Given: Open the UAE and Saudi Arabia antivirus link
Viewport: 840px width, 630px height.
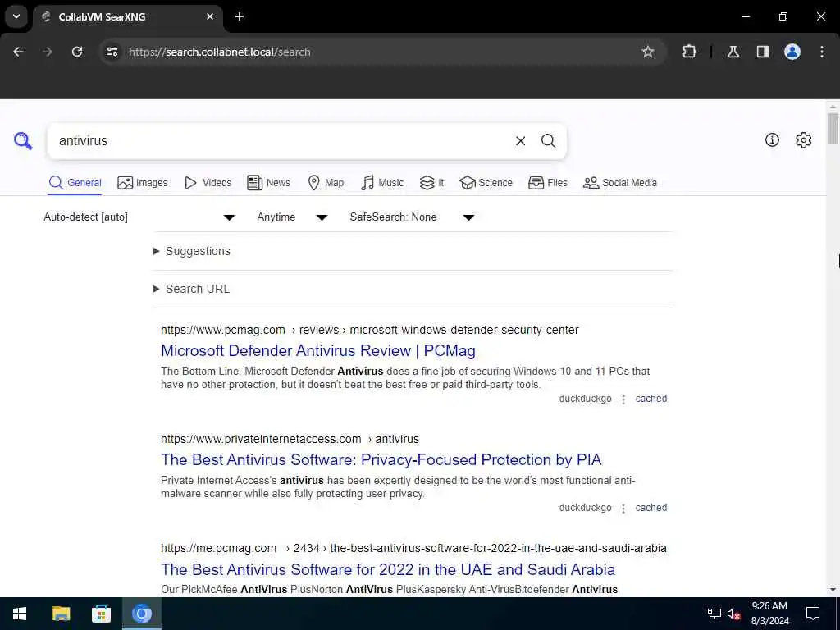Looking at the screenshot, I should coord(388,569).
